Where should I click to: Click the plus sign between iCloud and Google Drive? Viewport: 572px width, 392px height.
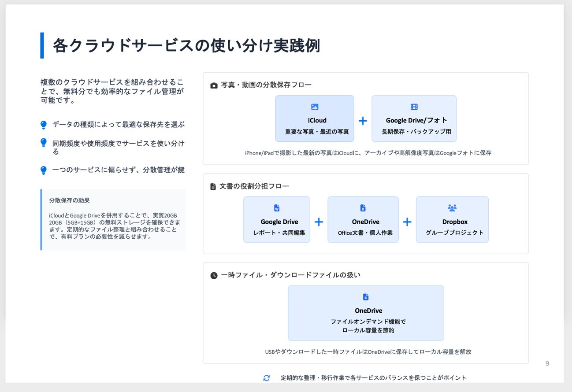[x=363, y=121]
